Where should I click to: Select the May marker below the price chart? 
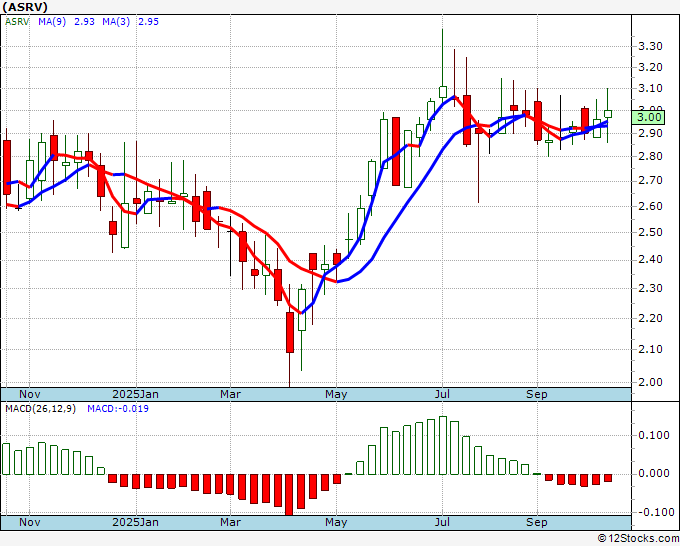(x=336, y=394)
